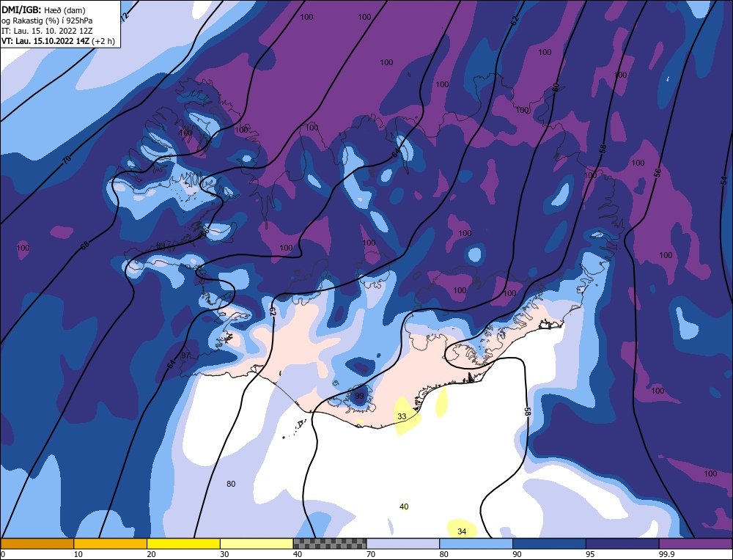This screenshot has height=560, width=733.
Task: Click the checkered 40–70 legend swatch
Action: coord(330,543)
